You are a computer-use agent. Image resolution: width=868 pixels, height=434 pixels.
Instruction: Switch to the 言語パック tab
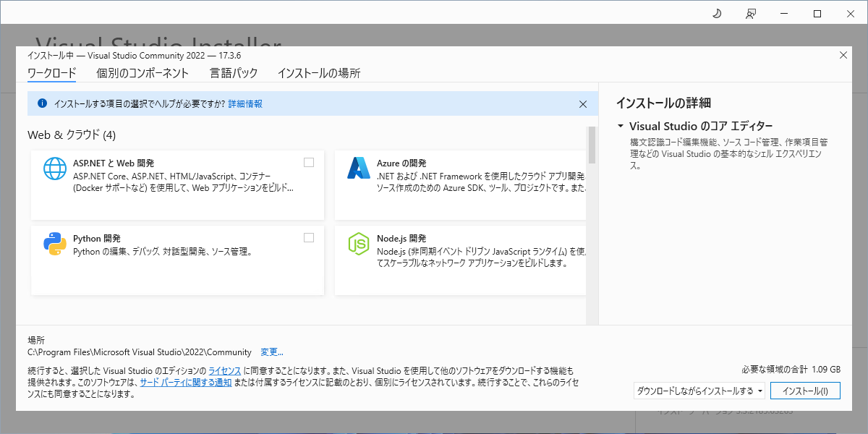point(234,73)
